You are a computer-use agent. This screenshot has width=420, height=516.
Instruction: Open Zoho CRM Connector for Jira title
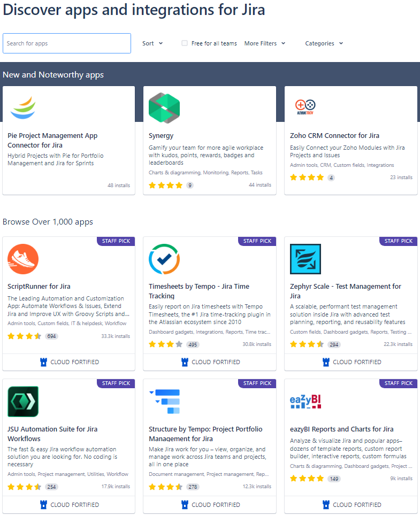click(334, 136)
